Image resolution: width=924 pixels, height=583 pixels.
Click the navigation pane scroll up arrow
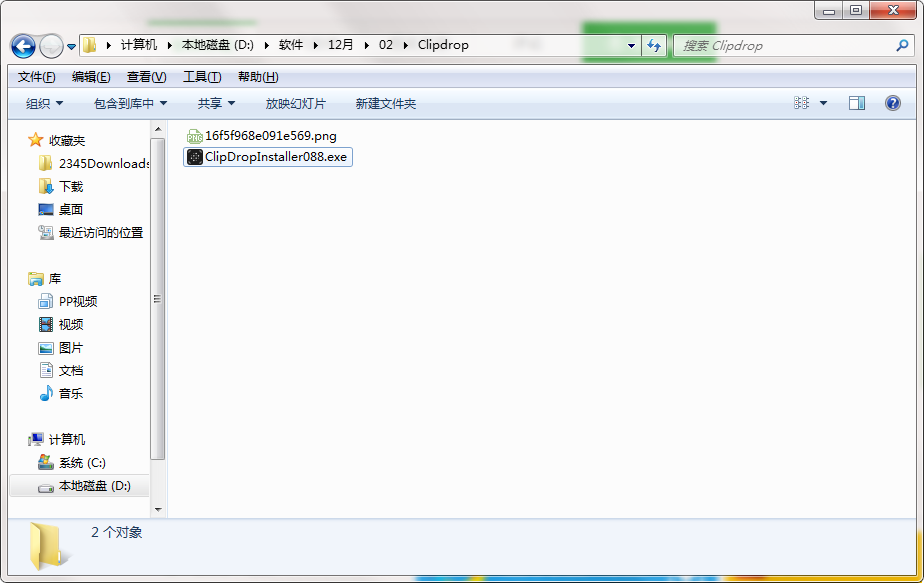pos(158,129)
